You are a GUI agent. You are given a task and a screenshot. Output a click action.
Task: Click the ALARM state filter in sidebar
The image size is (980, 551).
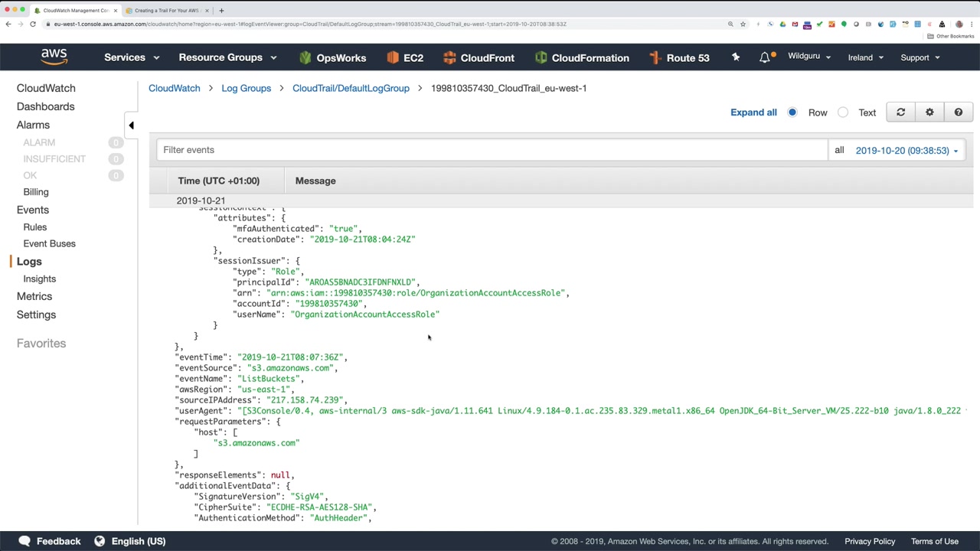point(39,142)
